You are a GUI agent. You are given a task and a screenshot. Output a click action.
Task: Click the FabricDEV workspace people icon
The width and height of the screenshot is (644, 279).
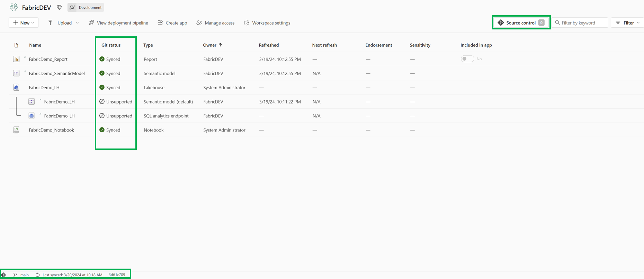click(x=14, y=7)
